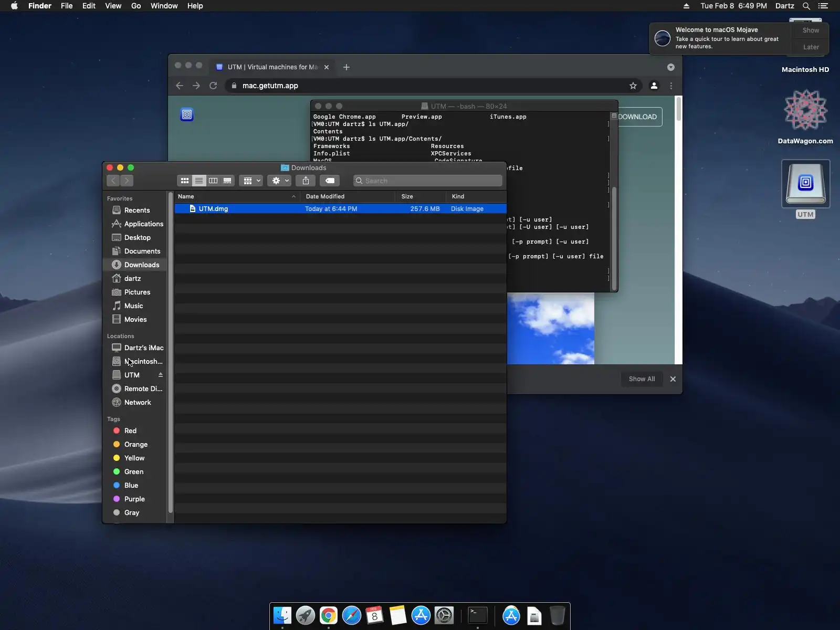The width and height of the screenshot is (840, 630).
Task: Select Downloads in Finder sidebar
Action: pyautogui.click(x=135, y=265)
